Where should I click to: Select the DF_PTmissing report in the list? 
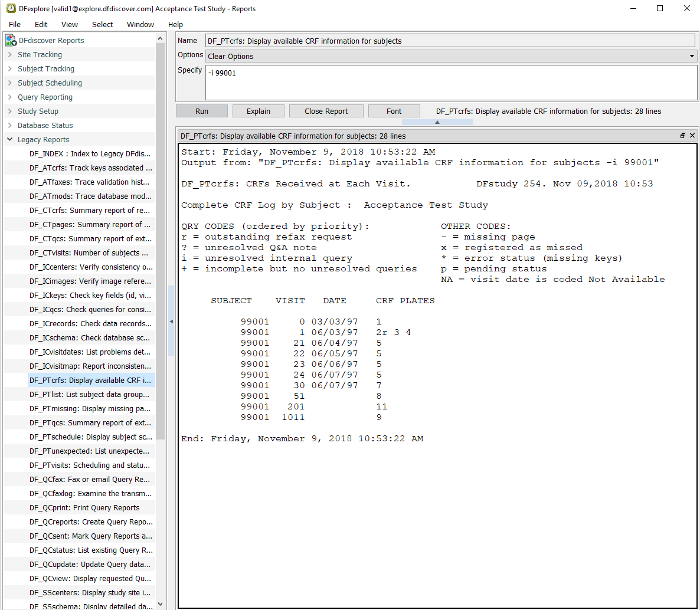pos(90,408)
